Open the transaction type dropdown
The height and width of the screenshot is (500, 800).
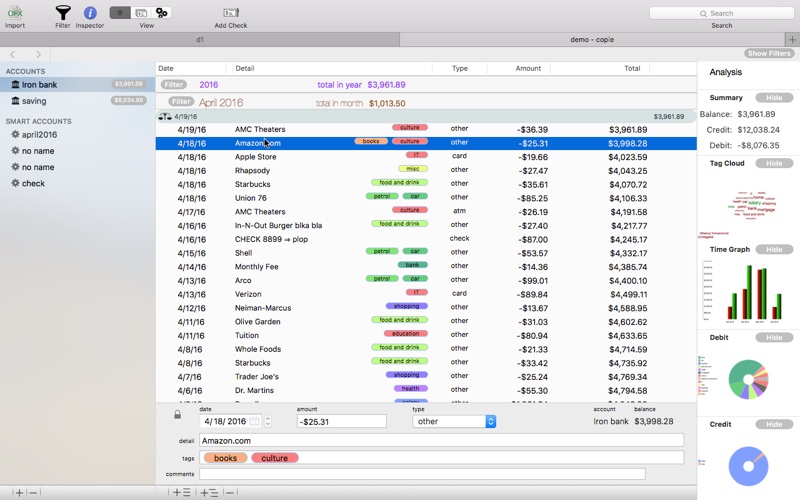[x=454, y=421]
